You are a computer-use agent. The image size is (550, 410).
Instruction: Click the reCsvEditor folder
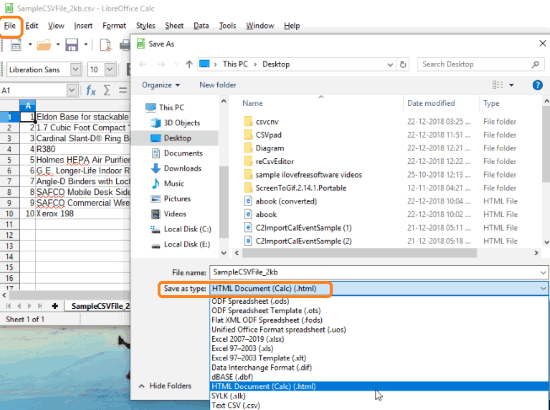pyautogui.click(x=274, y=161)
